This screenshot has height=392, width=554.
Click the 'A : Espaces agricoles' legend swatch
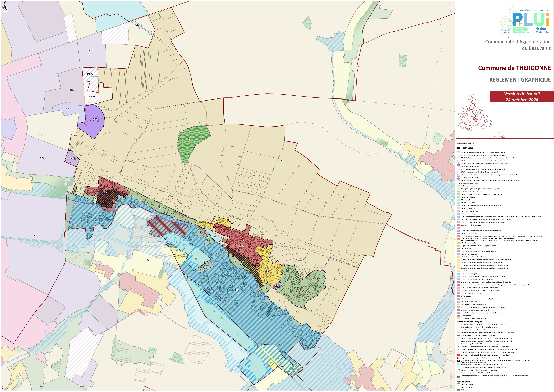coord(458,186)
